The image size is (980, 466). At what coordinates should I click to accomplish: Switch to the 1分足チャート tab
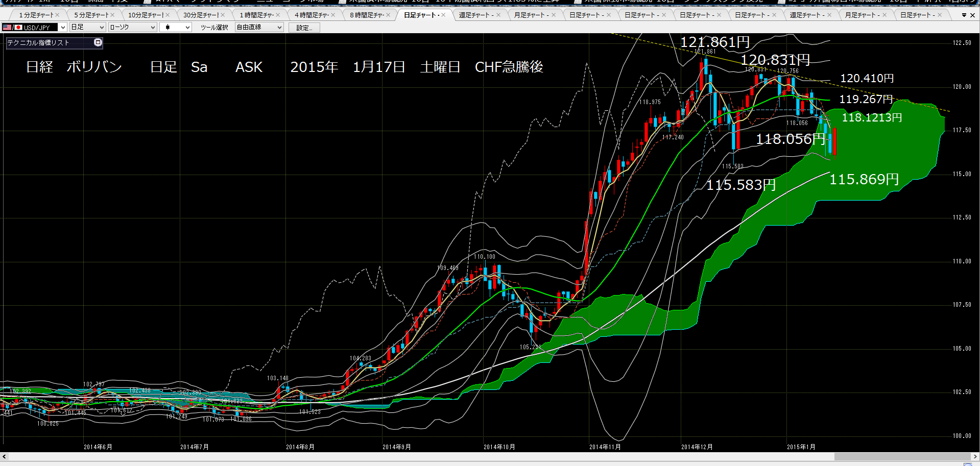coord(36,15)
